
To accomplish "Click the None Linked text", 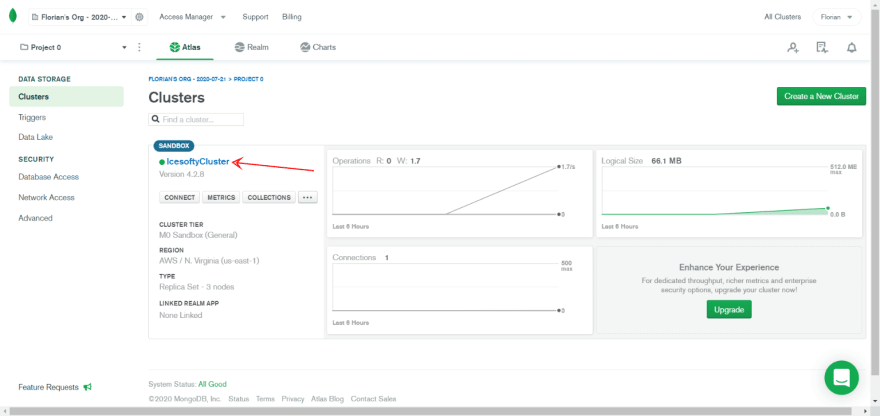I will [x=181, y=315].
